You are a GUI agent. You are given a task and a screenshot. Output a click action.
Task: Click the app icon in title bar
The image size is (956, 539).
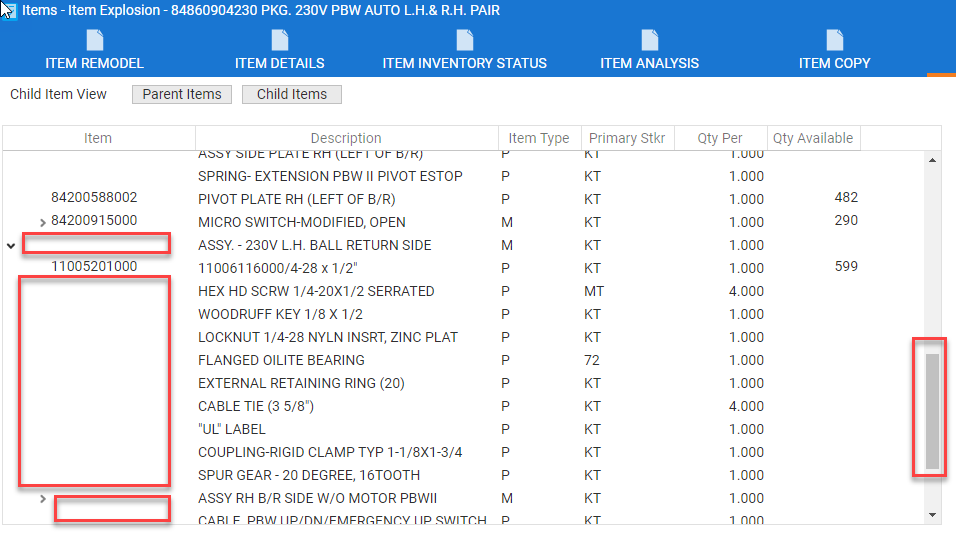9,10
